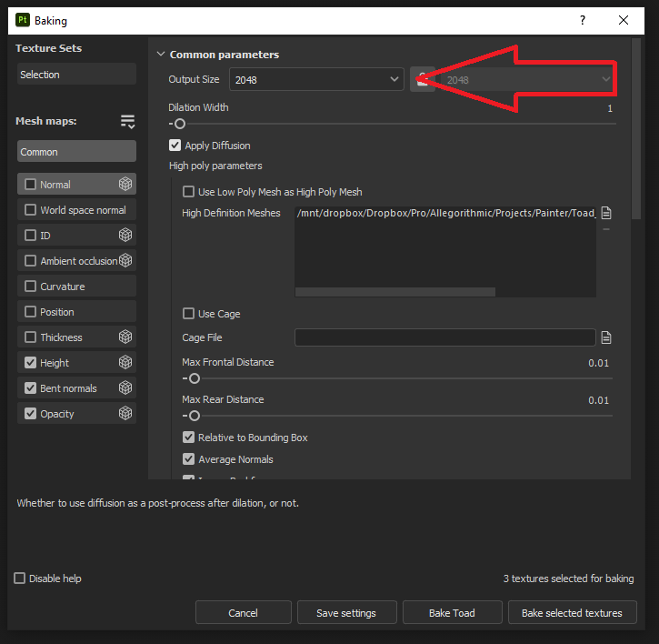This screenshot has height=644, width=659.
Task: Click the mesh icon beside Normal
Action: click(x=125, y=185)
